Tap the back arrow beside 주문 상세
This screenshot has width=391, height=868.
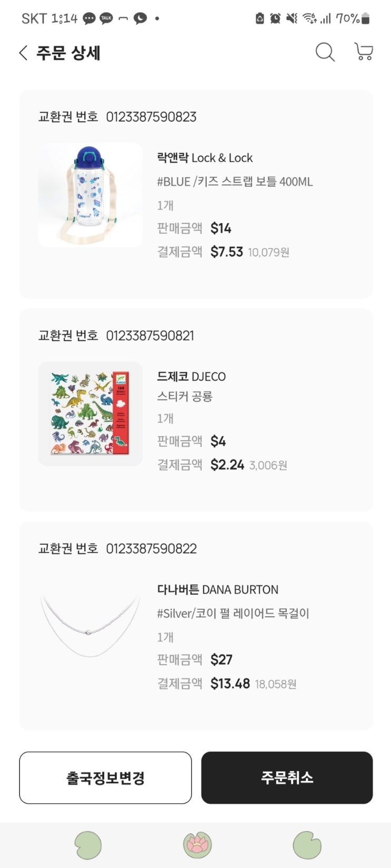23,53
